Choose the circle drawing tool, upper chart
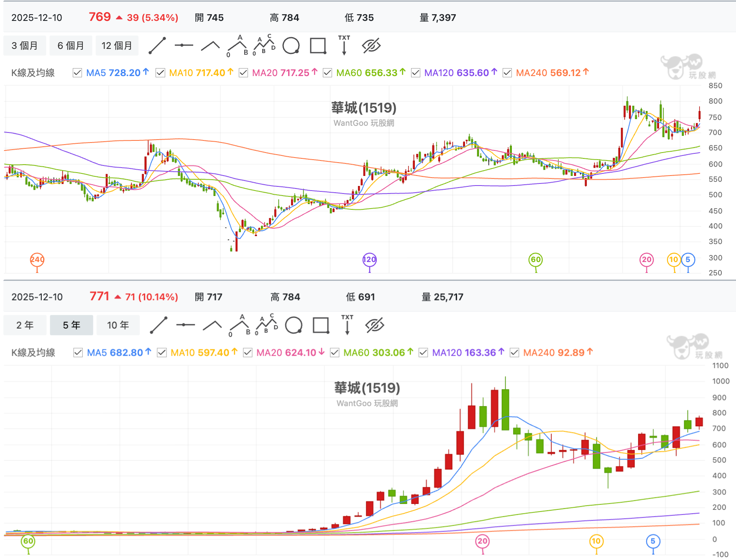 click(x=291, y=46)
